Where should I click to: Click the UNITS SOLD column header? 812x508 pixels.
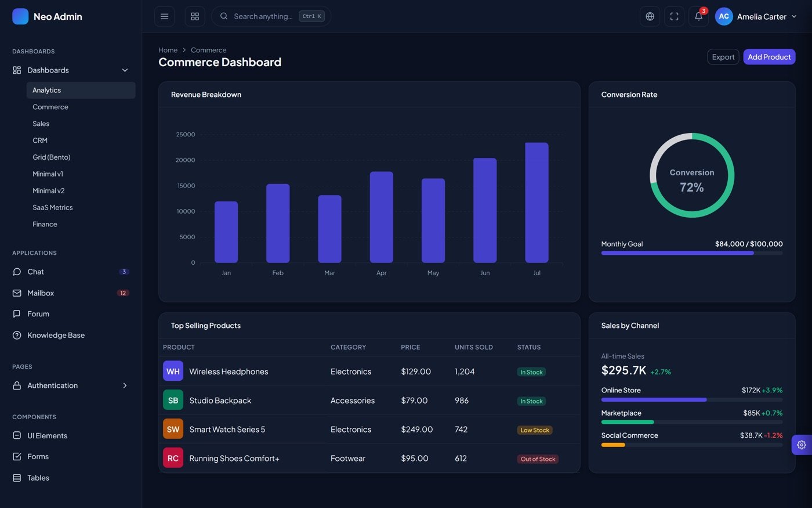[474, 347]
